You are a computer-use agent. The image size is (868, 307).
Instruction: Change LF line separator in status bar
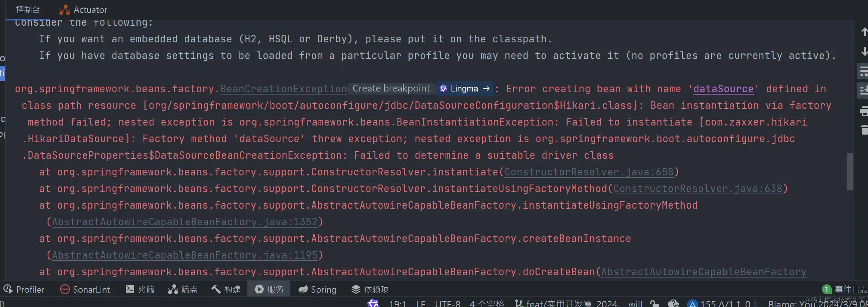click(421, 304)
